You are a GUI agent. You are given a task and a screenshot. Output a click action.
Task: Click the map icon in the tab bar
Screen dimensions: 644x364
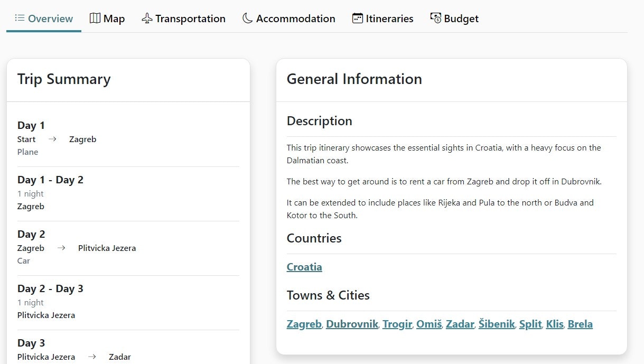pos(95,18)
